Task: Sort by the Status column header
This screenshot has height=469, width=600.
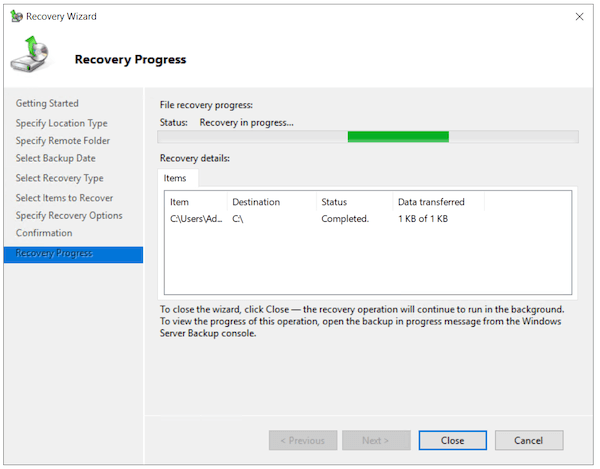Action: (x=333, y=202)
